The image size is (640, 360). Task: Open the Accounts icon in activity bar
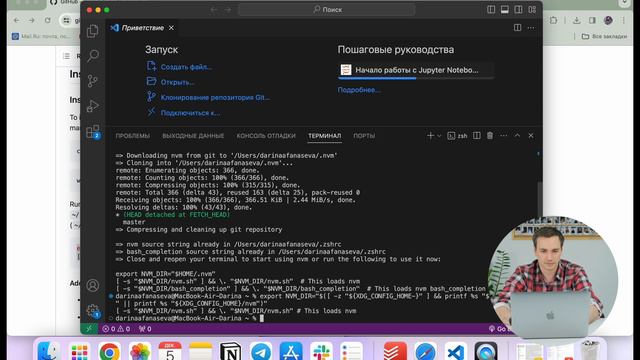(x=93, y=285)
